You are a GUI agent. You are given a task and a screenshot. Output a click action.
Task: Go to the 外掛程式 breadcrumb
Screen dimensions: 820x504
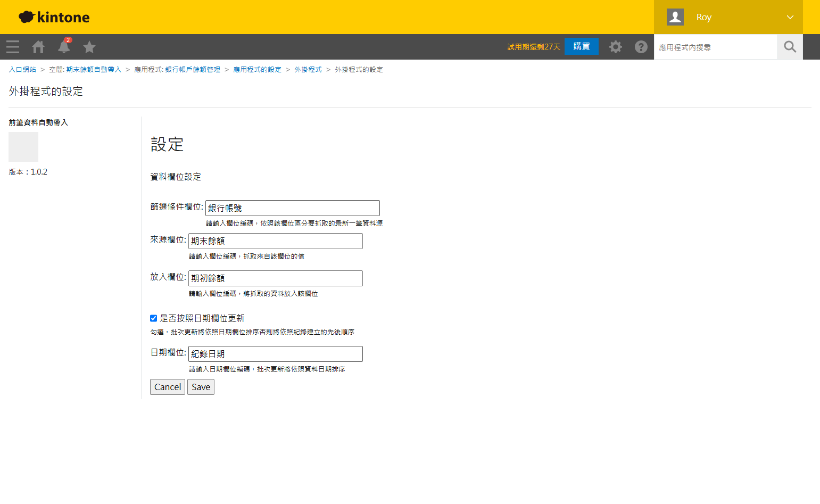(308, 70)
